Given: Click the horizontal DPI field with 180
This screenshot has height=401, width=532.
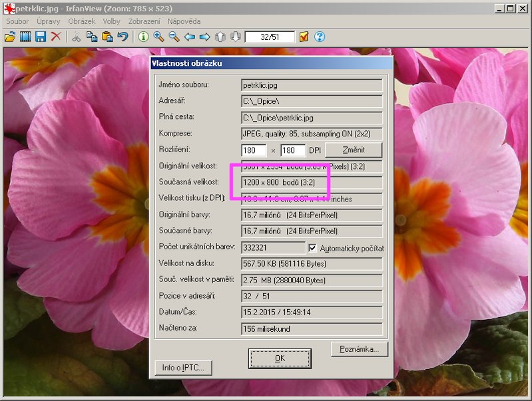Looking at the screenshot, I should tap(254, 150).
